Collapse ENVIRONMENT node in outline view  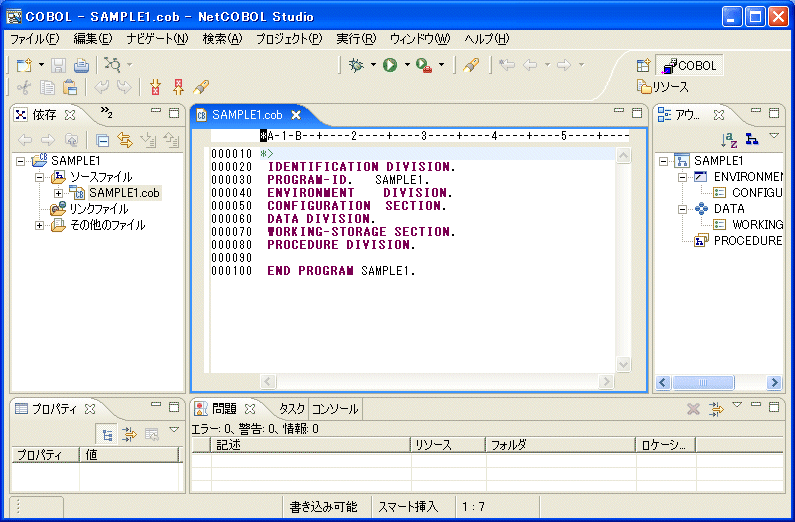682,177
